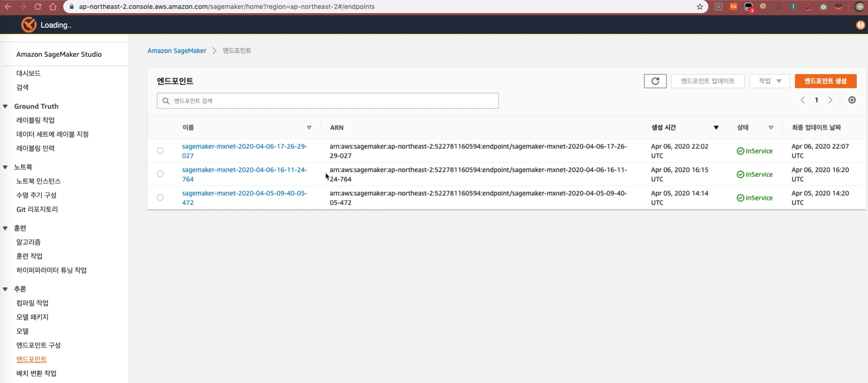
Task: Click the refresh endpoints list icon
Action: click(x=655, y=81)
